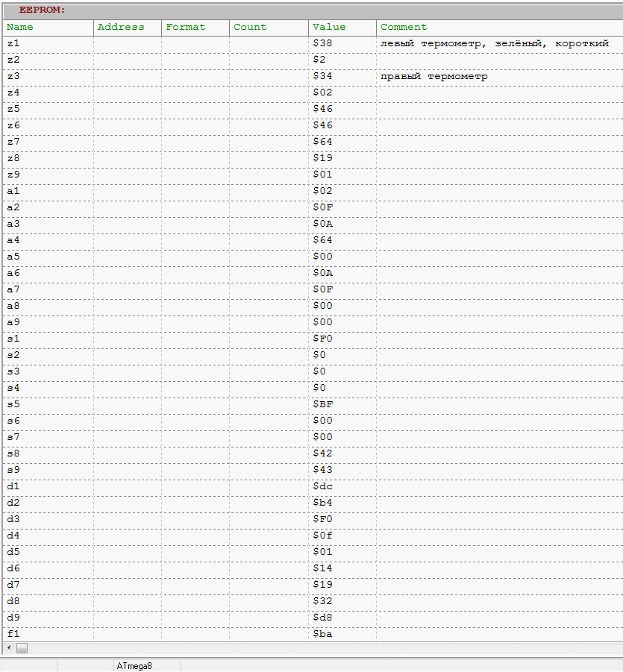623x672 pixels.
Task: Click the value $dc in row d1
Action: (322, 486)
